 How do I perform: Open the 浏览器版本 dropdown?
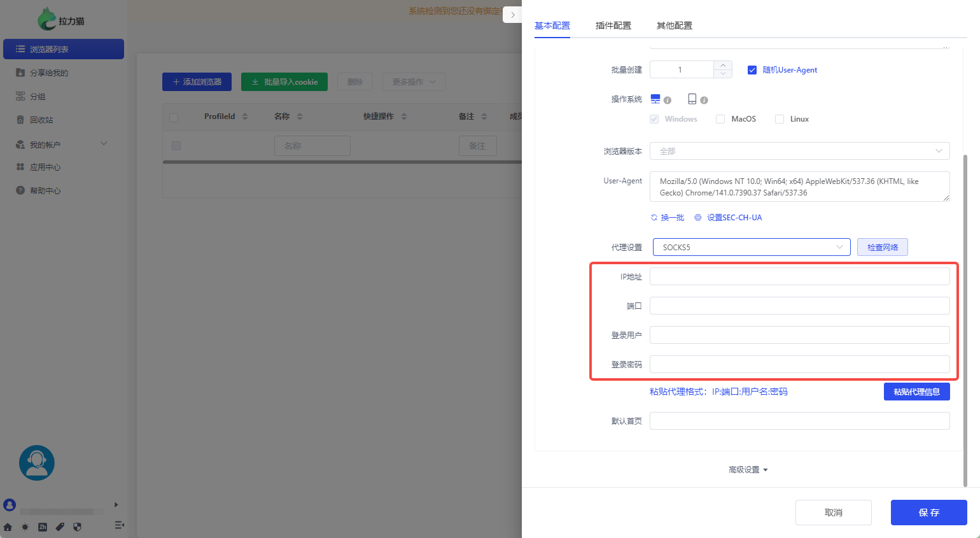[x=799, y=151]
